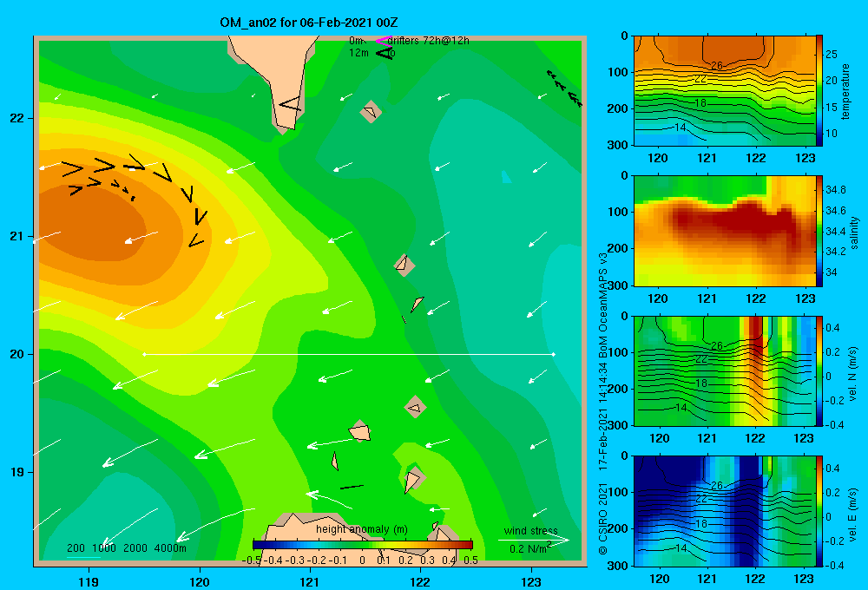Click the '2000' bathymetry legend value
The height and width of the screenshot is (590, 868).
click(x=135, y=548)
